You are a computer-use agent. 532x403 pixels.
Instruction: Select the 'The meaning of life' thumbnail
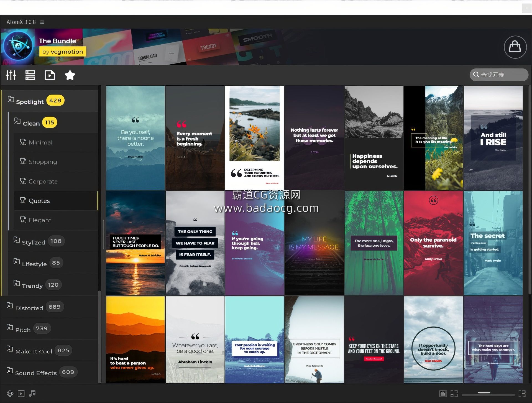(433, 138)
